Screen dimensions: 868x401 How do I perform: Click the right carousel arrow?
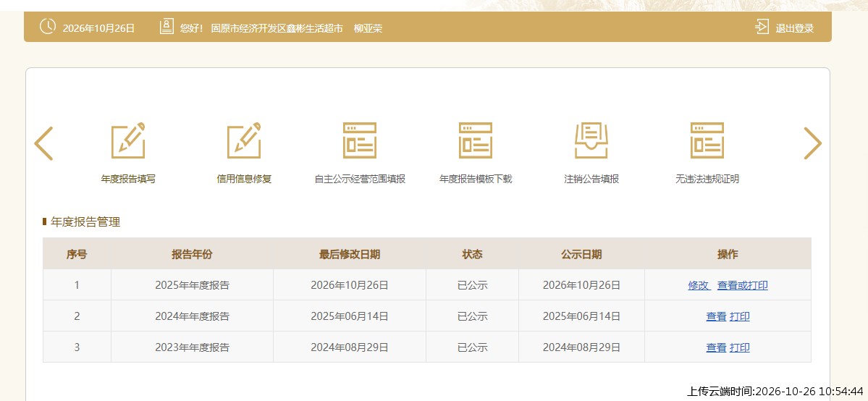click(812, 143)
